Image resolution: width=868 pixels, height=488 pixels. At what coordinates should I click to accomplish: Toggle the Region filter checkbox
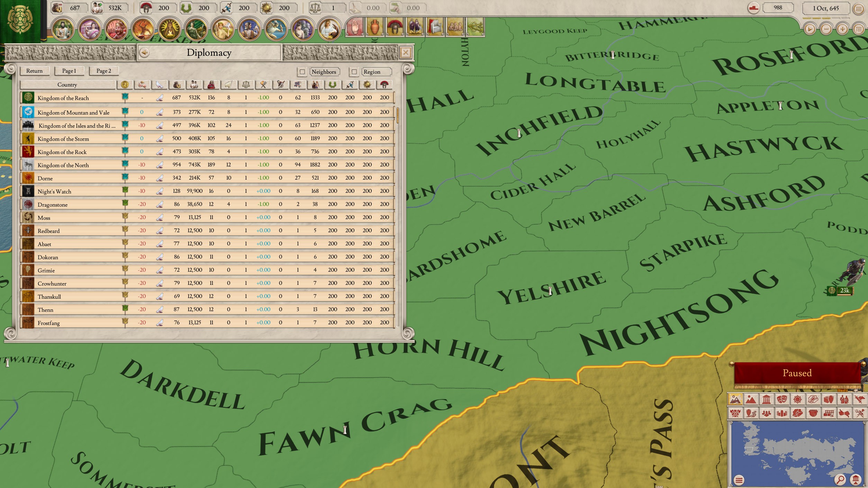tap(354, 72)
